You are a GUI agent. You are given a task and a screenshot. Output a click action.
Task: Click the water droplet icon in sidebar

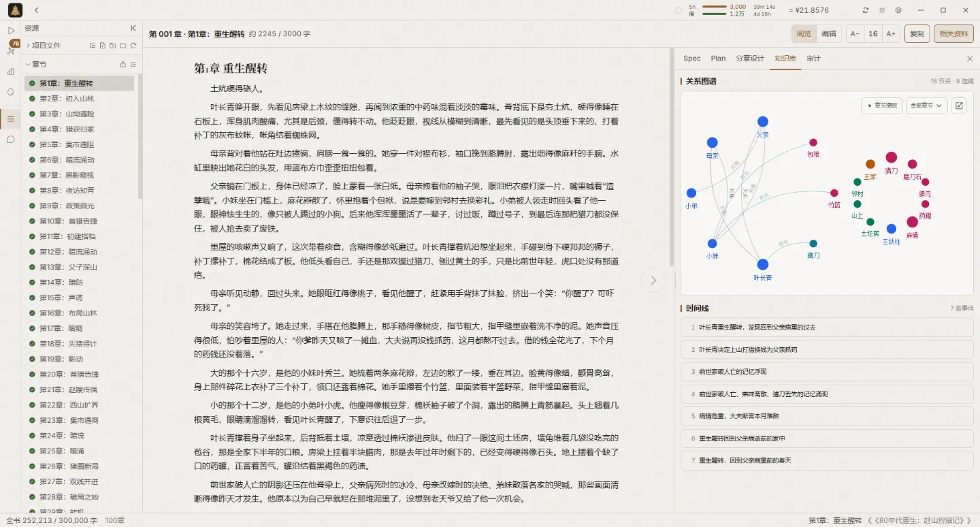coord(11,91)
